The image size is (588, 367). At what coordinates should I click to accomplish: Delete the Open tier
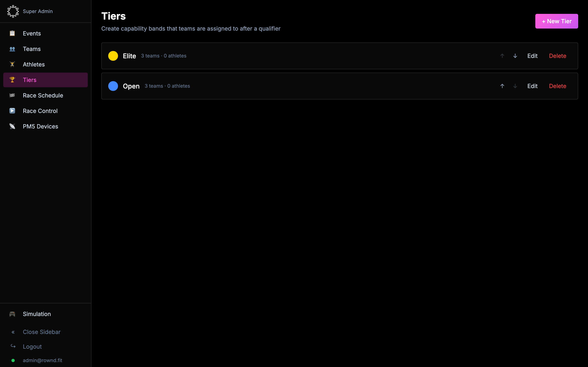[557, 86]
